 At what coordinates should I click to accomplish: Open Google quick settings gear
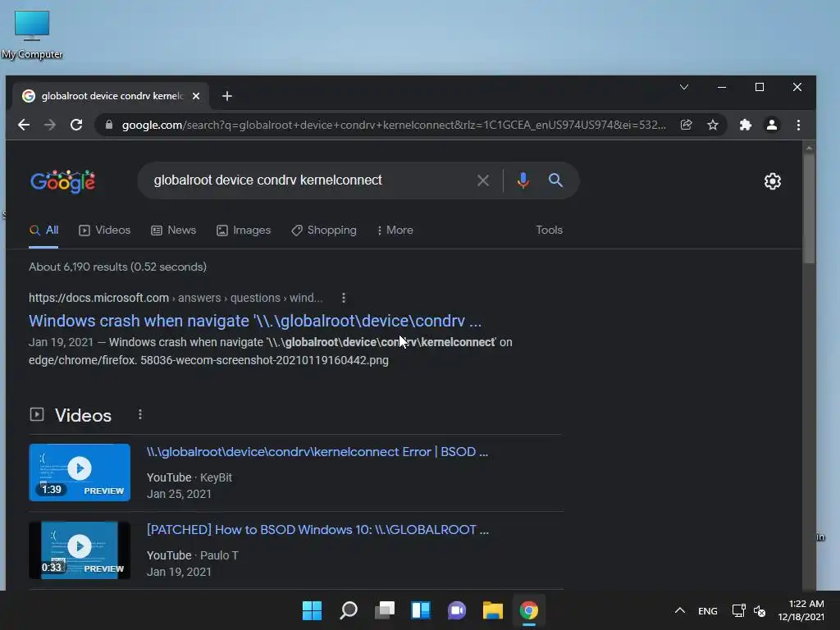[773, 181]
